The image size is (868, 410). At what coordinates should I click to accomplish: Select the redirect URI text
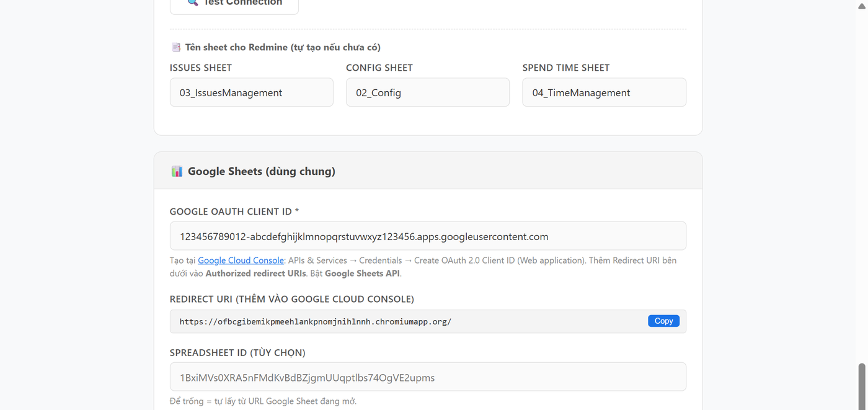(x=316, y=322)
